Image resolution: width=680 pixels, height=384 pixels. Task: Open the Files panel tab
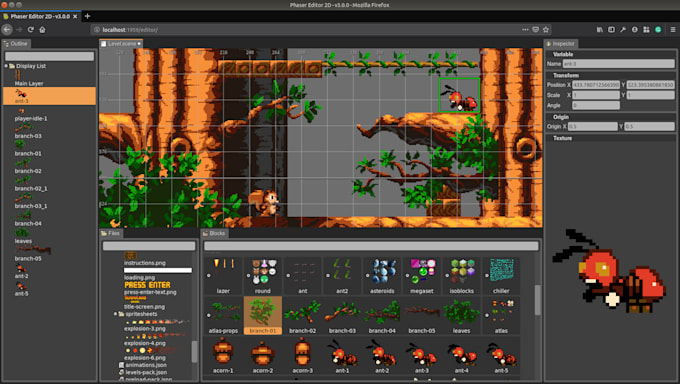pos(111,233)
